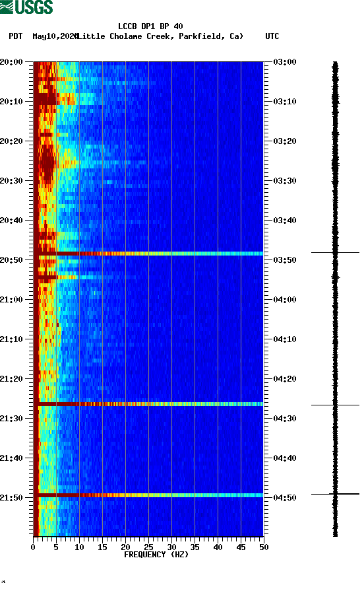The image size is (364, 589).
Task: Click the 21:30 PDT time label
Action: pos(11,419)
